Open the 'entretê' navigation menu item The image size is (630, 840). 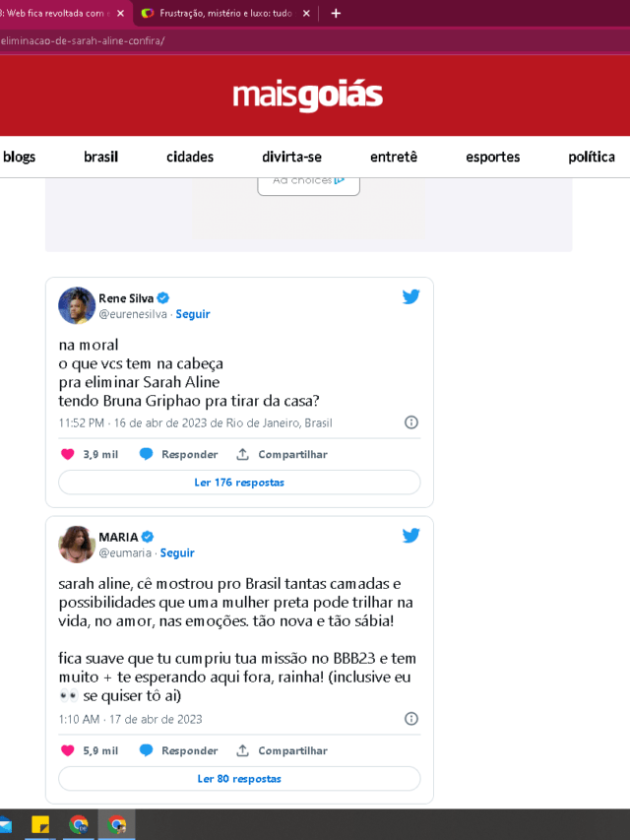[394, 157]
